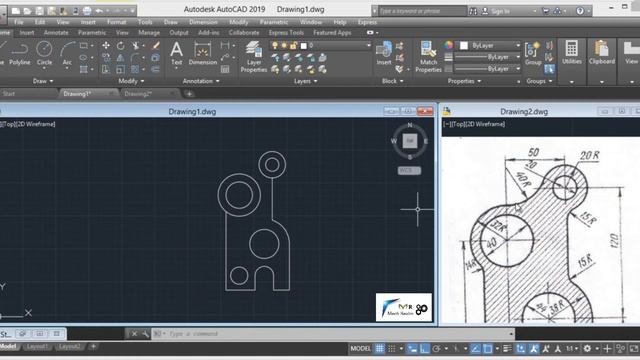Viewport: 640px width, 360px height.
Task: Toggle polar tracking in status bar
Action: [x=436, y=348]
